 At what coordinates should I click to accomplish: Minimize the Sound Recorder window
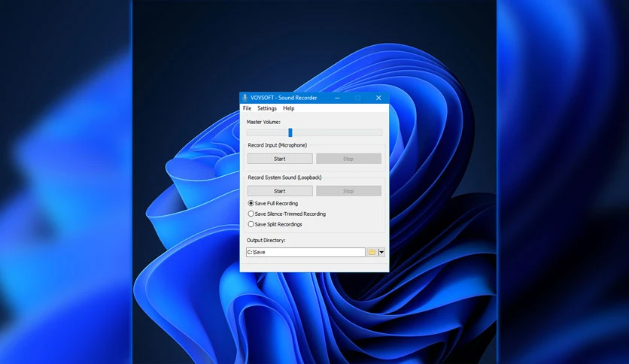[337, 98]
